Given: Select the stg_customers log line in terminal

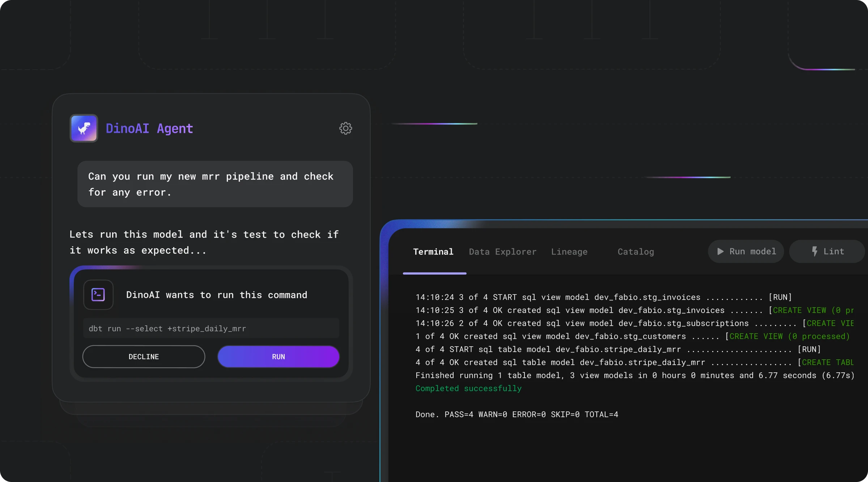Looking at the screenshot, I should click(x=632, y=336).
